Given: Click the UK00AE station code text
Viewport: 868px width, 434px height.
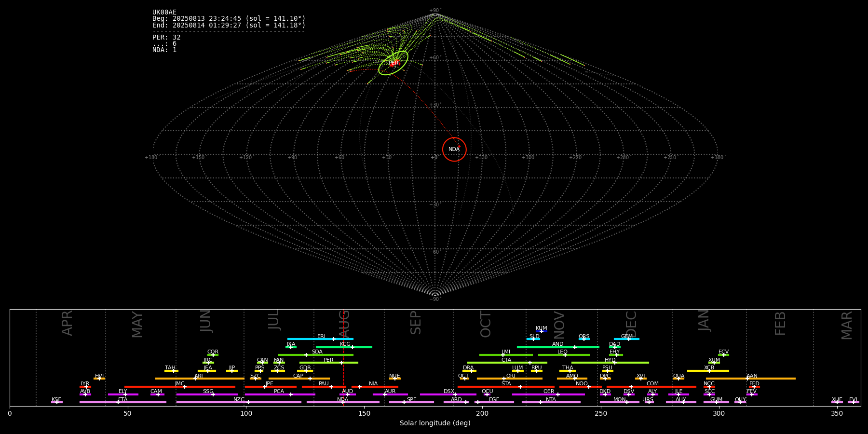Looking at the screenshot, I should (x=164, y=13).
